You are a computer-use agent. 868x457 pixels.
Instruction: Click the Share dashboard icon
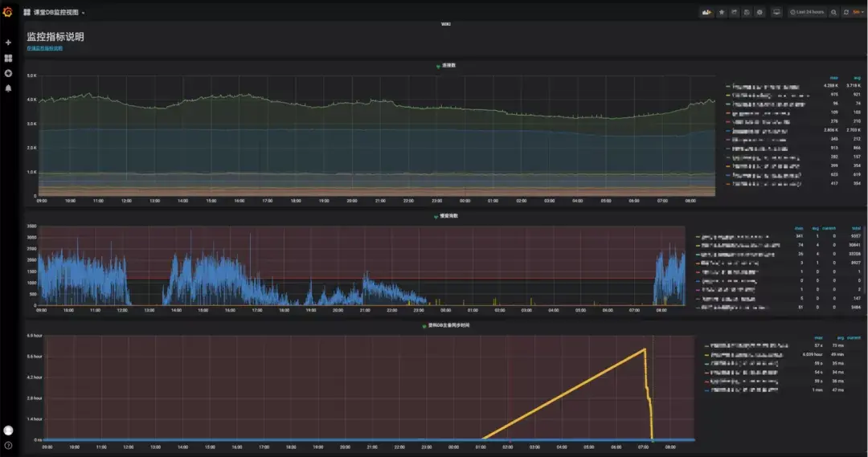pos(735,12)
